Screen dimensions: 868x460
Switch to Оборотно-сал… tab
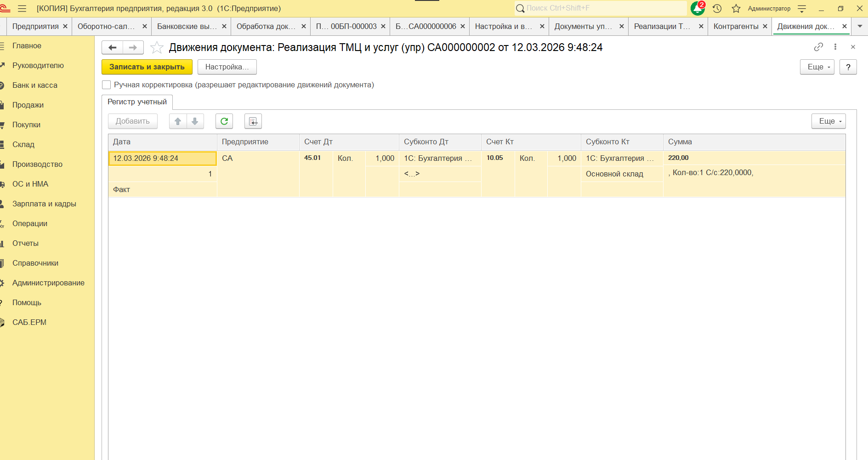pos(106,26)
